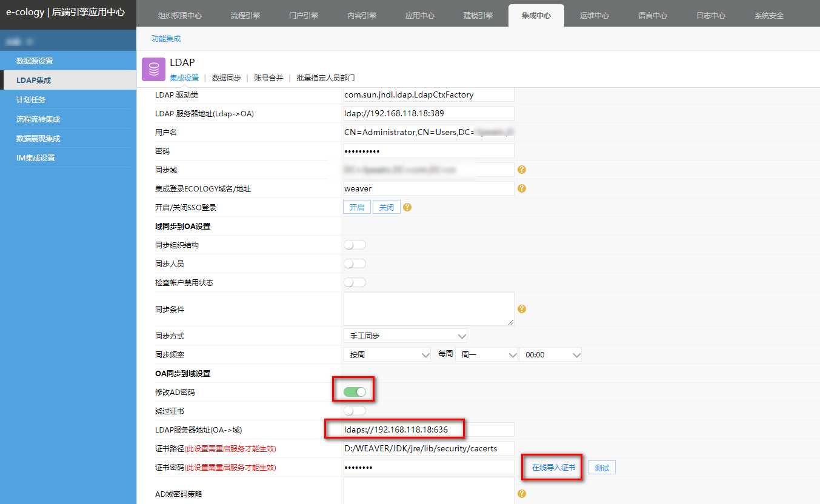Open the 流程引擎 top tab
This screenshot has width=820, height=504.
click(x=245, y=16)
